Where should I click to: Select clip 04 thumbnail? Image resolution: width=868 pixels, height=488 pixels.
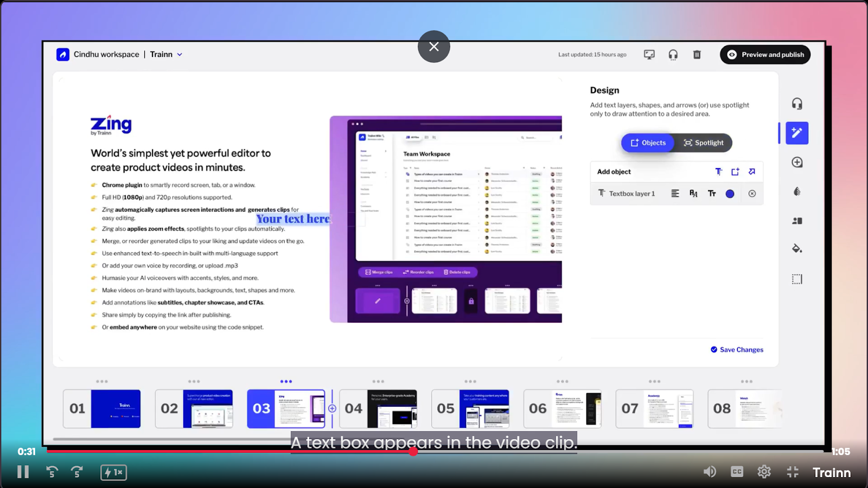click(378, 408)
